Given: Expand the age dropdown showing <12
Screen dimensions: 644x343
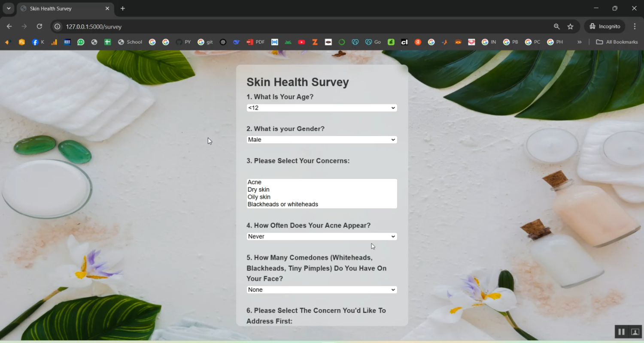Looking at the screenshot, I should pos(322,108).
